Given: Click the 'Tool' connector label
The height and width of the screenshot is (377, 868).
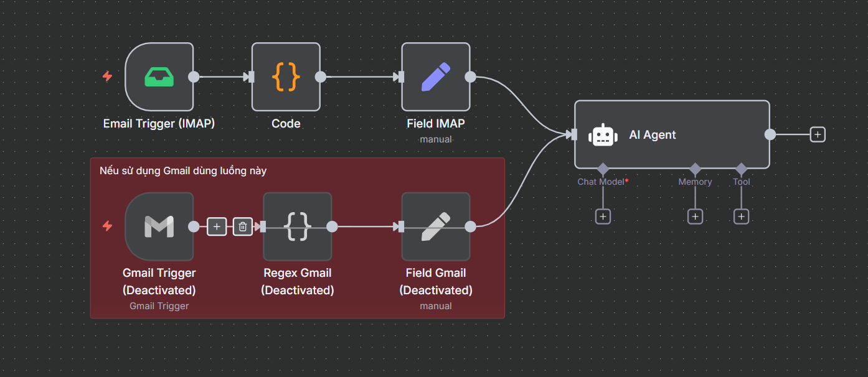Looking at the screenshot, I should [x=741, y=182].
